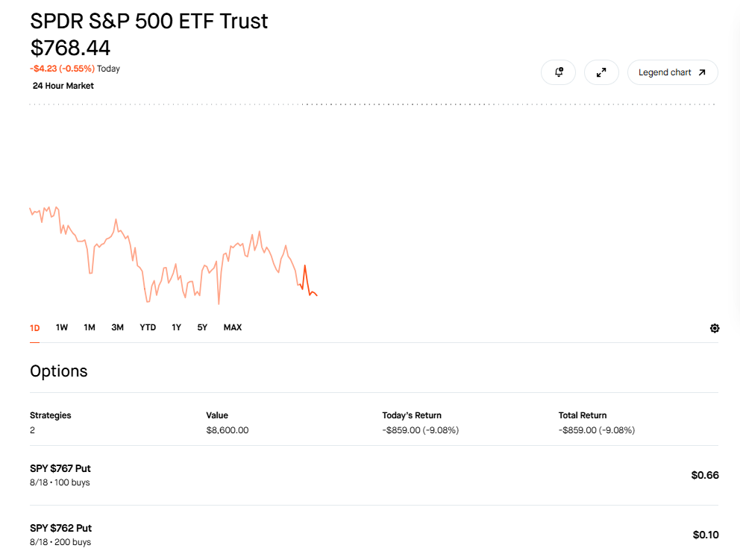Show MAX chart history

click(x=233, y=327)
